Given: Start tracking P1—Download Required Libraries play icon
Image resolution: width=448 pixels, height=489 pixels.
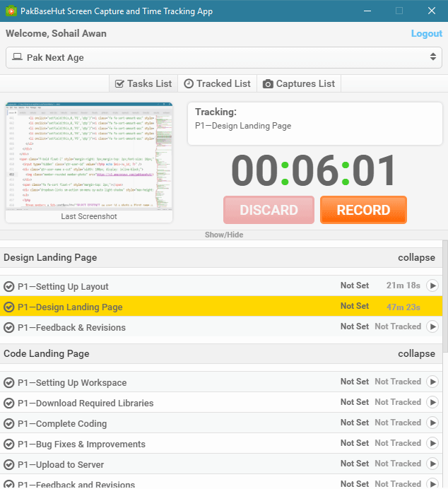Looking at the screenshot, I should 432,402.
